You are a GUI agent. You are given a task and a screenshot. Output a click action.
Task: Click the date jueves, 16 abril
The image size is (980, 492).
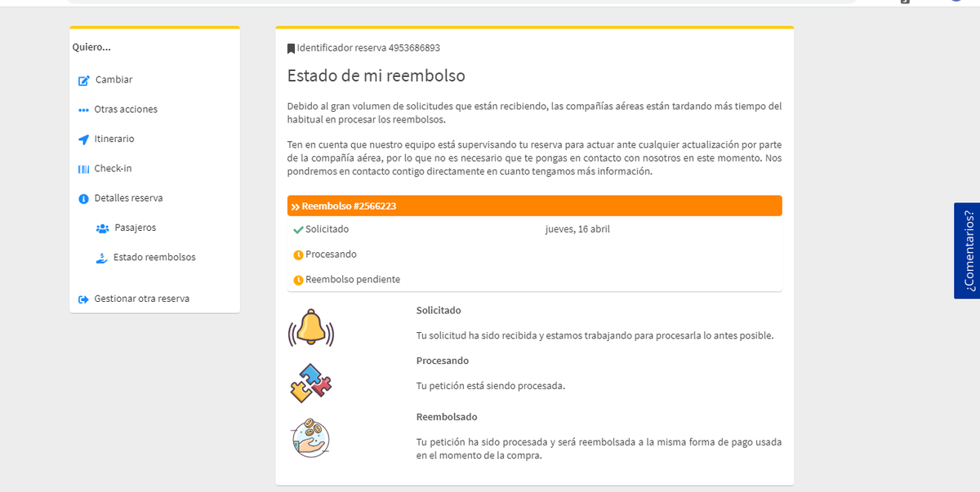577,229
